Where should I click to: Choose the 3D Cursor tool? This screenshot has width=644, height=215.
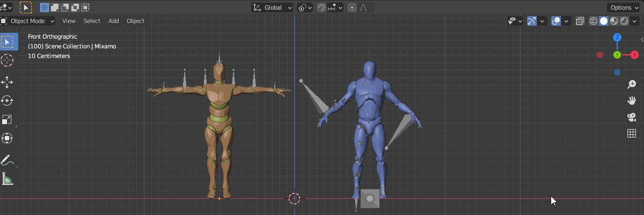point(8,60)
